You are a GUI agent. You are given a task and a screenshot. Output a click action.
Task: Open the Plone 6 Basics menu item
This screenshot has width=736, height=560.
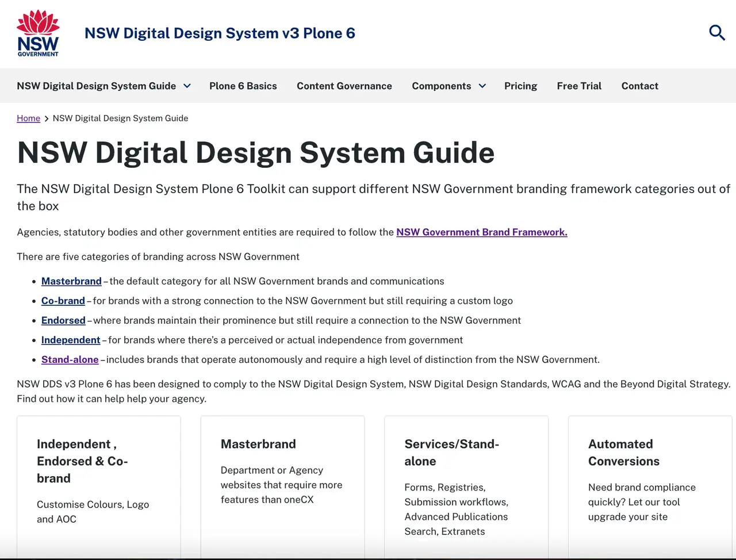(243, 86)
